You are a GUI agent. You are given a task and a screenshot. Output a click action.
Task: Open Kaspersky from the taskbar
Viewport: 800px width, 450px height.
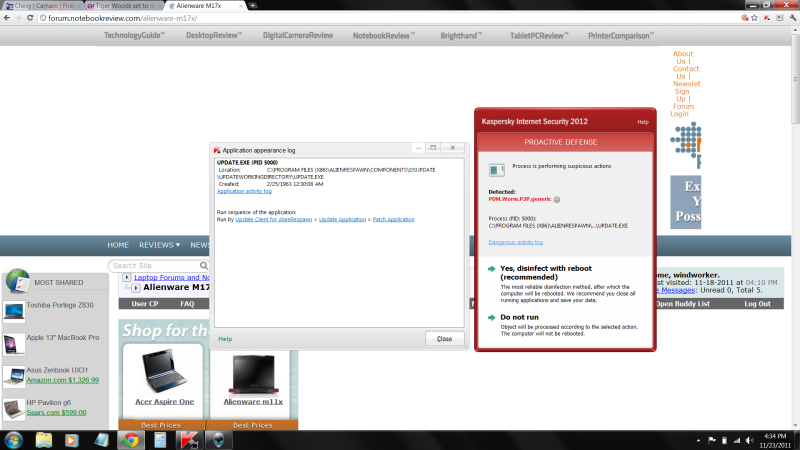(x=189, y=440)
